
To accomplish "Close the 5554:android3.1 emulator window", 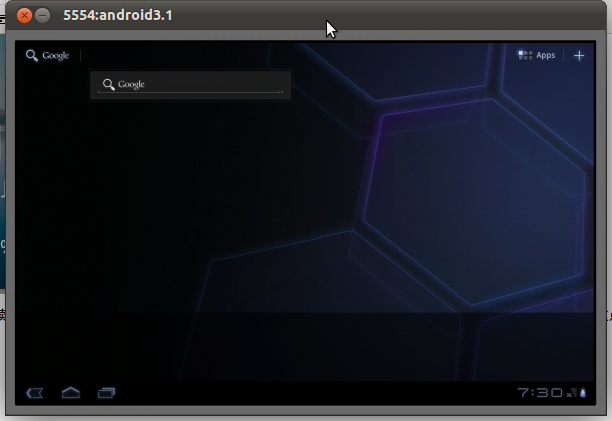I will click(24, 16).
